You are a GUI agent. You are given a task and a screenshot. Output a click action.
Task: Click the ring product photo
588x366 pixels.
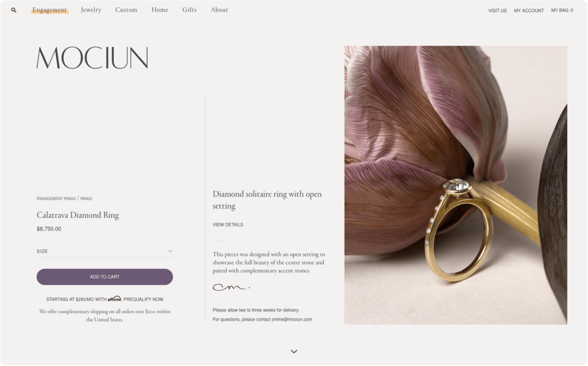[x=455, y=185]
